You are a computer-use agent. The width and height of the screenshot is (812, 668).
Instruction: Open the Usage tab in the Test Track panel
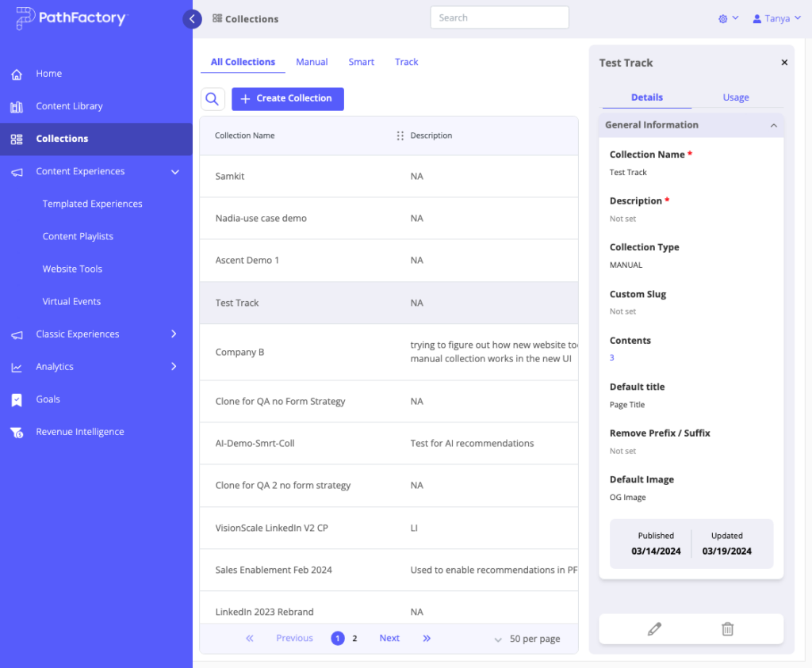tap(735, 97)
